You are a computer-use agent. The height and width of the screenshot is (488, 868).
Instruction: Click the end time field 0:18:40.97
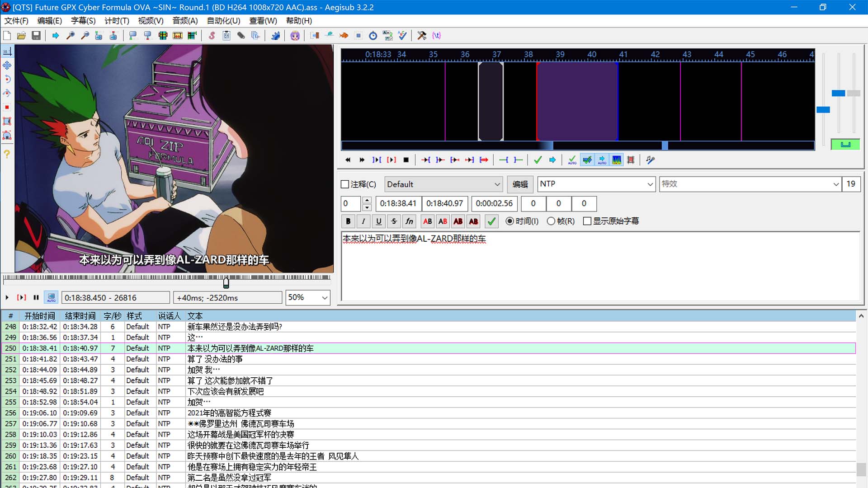tap(445, 203)
